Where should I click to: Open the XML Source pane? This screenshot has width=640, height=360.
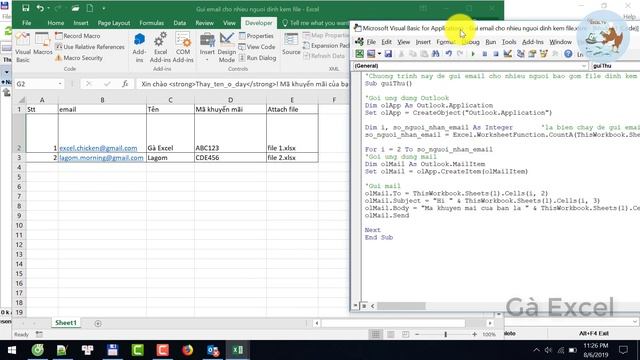pyautogui.click(x=291, y=44)
